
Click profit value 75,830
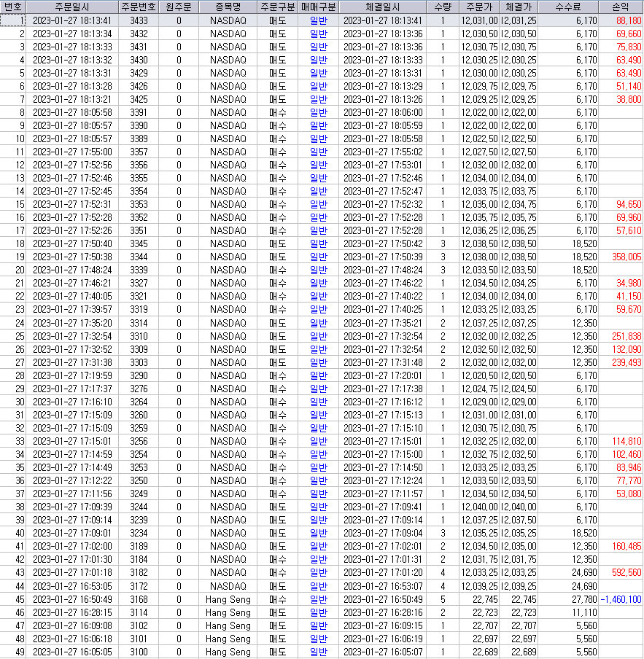point(629,47)
